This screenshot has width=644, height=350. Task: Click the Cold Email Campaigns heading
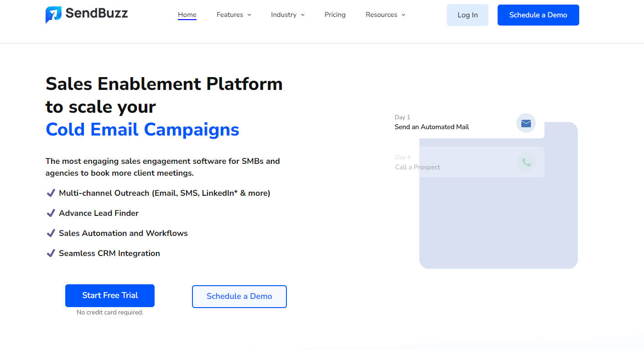point(142,130)
